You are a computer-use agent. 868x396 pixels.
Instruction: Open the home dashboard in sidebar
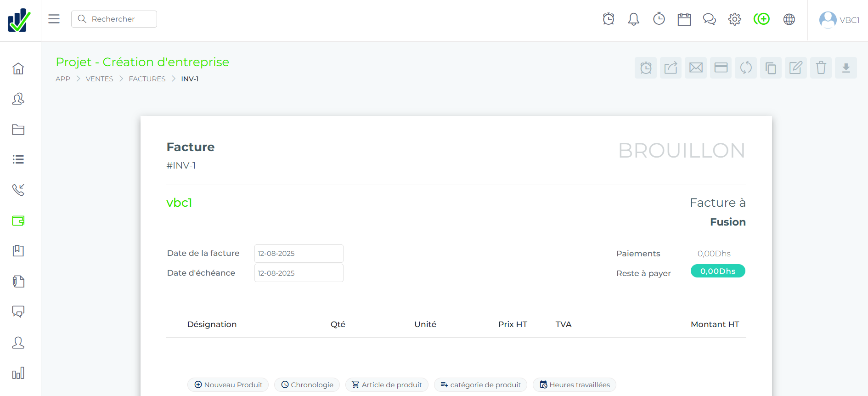coord(18,68)
